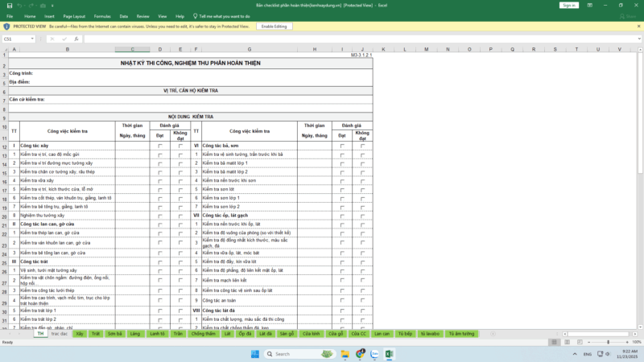This screenshot has width=644, height=362.
Task: Open Excel from the Windows taskbar
Action: point(389,354)
